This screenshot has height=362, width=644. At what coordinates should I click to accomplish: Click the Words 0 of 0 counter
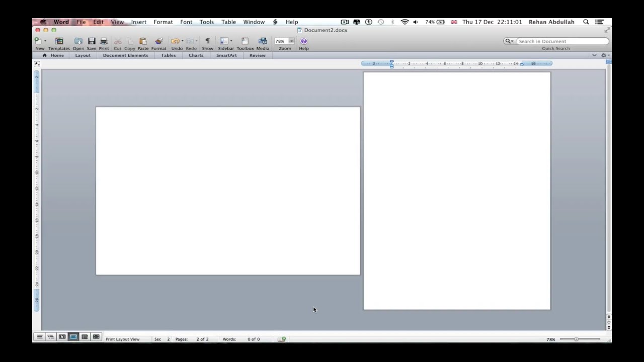tap(242, 339)
